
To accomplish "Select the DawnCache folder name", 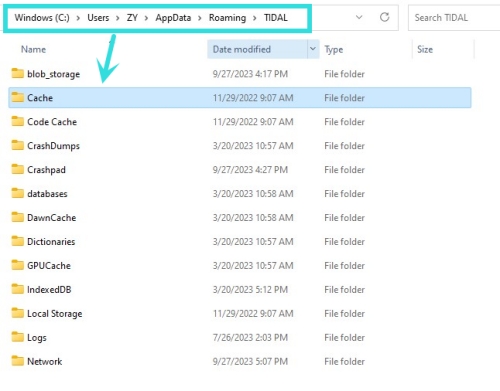I will 52,218.
